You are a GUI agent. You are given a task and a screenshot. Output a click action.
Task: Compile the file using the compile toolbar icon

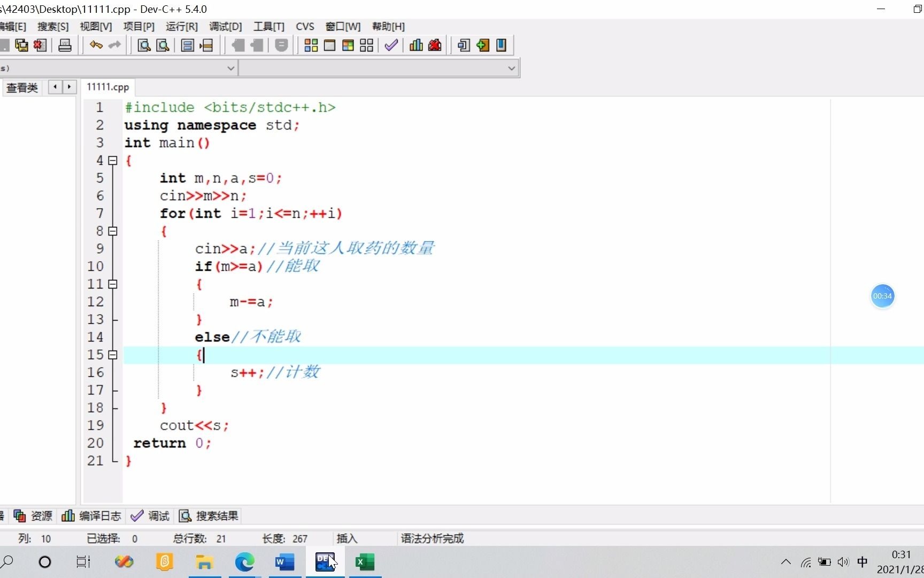[x=311, y=45]
